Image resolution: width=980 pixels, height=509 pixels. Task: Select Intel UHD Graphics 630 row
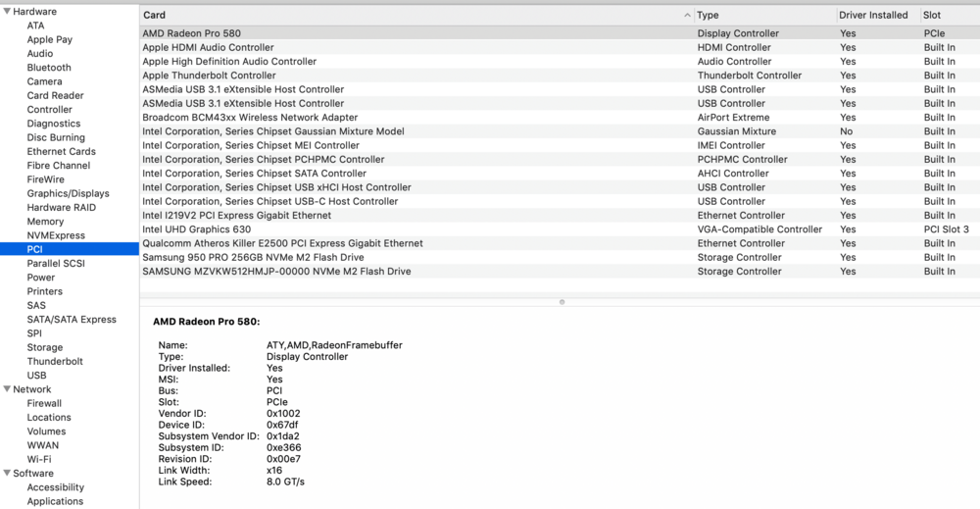[x=560, y=229]
